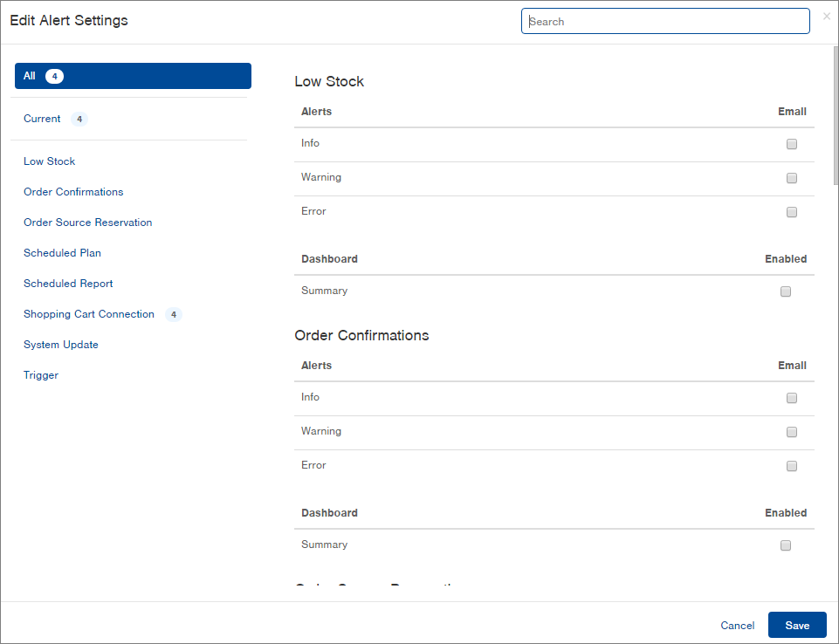Select the Scheduled Plan category
The height and width of the screenshot is (644, 839).
[x=62, y=252]
